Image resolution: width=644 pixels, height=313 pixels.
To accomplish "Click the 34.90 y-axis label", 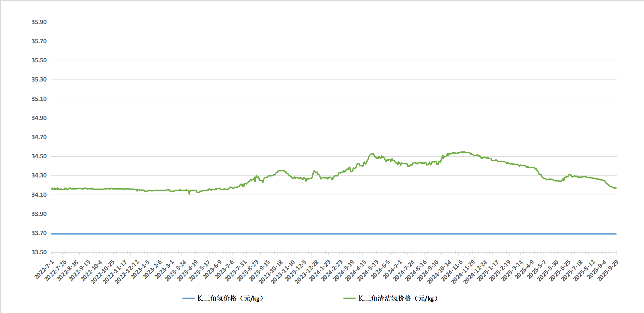I will click(x=39, y=118).
